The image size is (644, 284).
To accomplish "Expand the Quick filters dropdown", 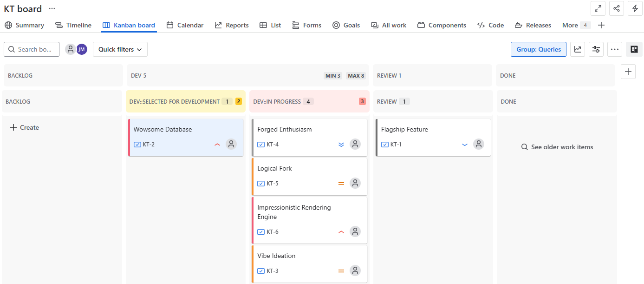I will tap(120, 49).
